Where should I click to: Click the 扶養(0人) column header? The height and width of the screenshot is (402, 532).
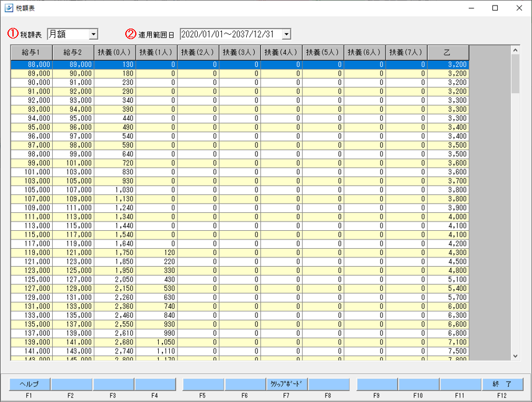[x=115, y=53]
